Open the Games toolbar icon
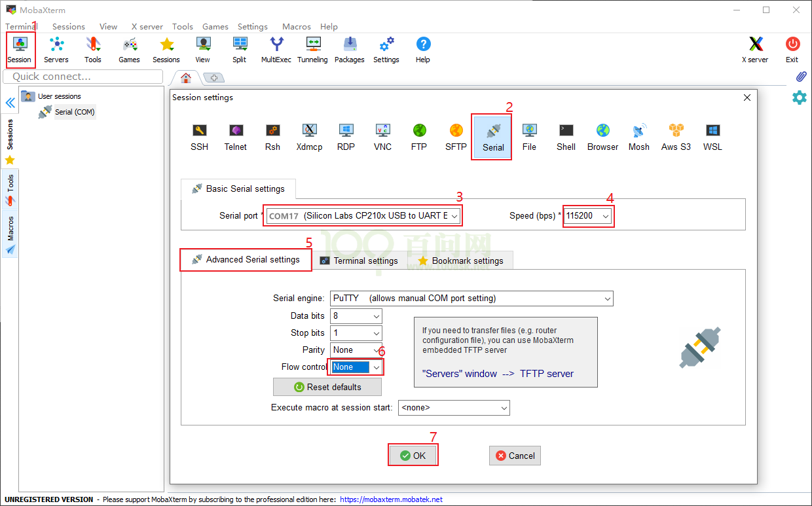 (130, 50)
